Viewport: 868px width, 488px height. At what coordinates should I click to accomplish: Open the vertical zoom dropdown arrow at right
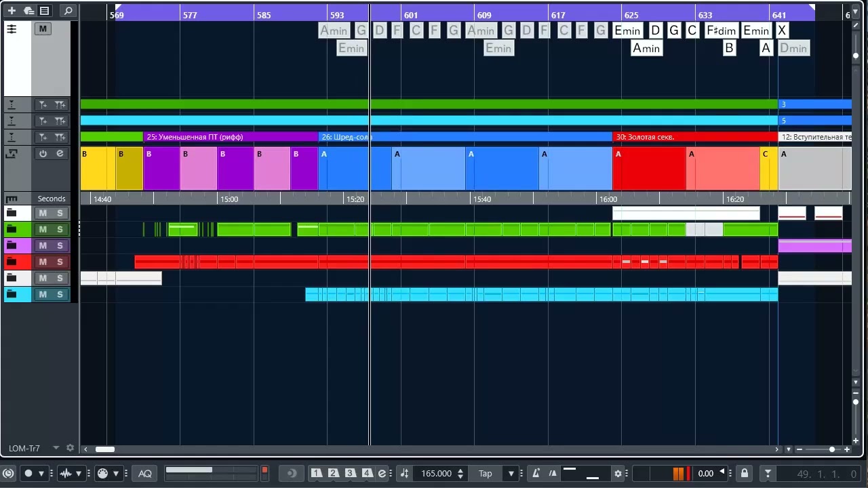(856, 383)
